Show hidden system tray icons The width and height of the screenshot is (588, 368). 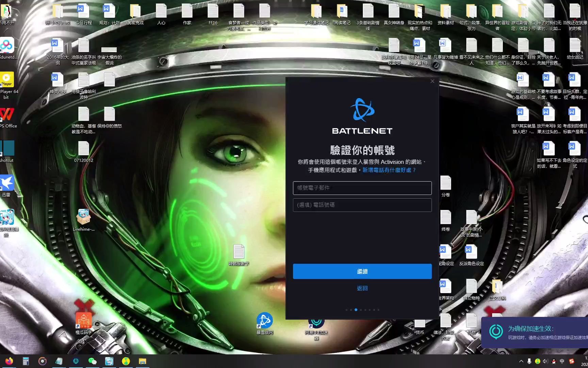(x=521, y=361)
